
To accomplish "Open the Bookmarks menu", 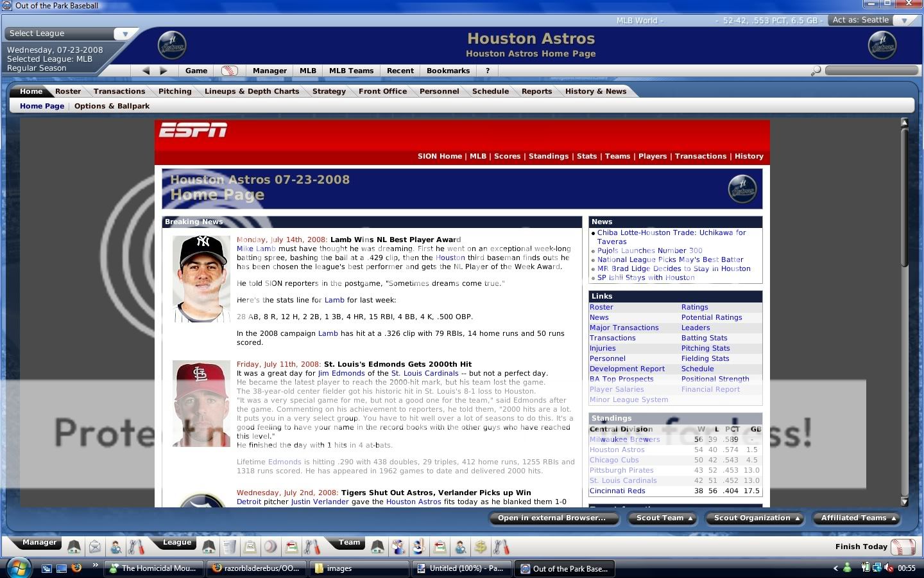I will 448,71.
